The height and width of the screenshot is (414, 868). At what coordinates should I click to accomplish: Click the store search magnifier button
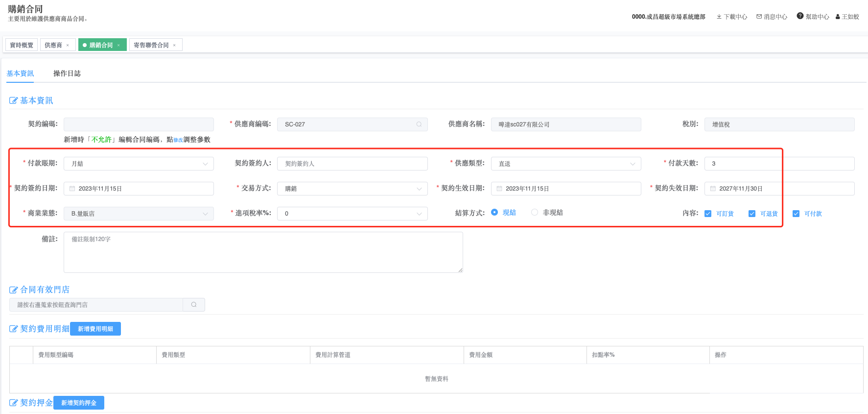pyautogui.click(x=194, y=305)
